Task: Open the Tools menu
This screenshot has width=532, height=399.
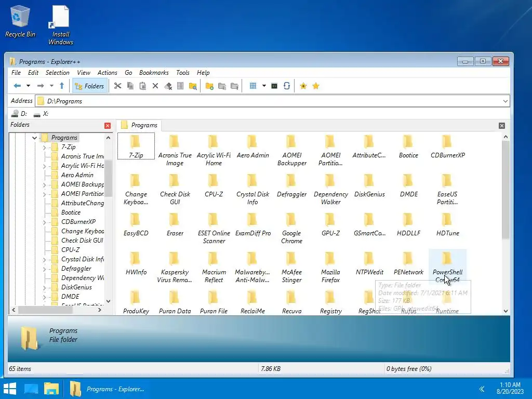Action: tap(182, 73)
